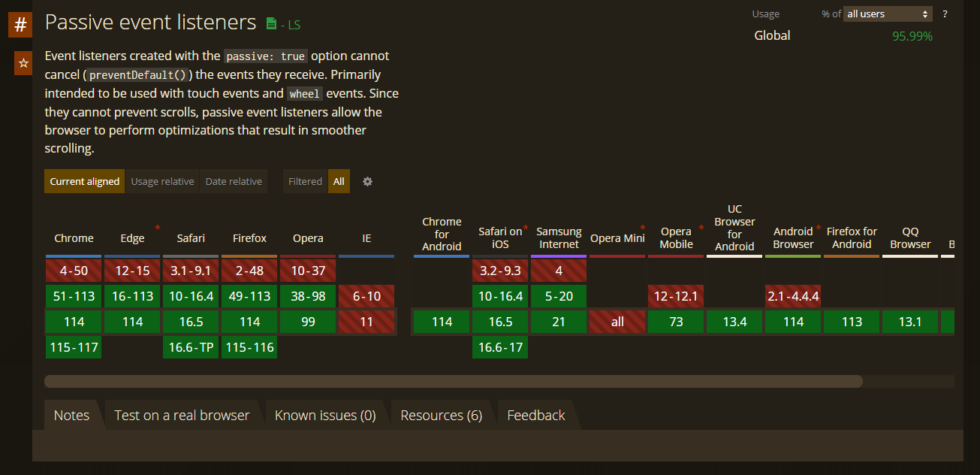Switch to Usage relative view
This screenshot has height=475, width=980.
click(x=162, y=181)
